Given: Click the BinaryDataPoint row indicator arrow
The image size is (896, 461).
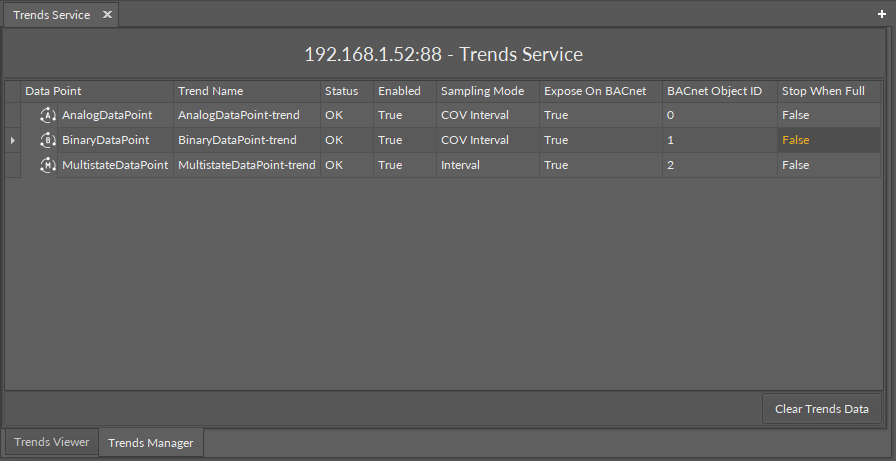Looking at the screenshot, I should pos(13,140).
